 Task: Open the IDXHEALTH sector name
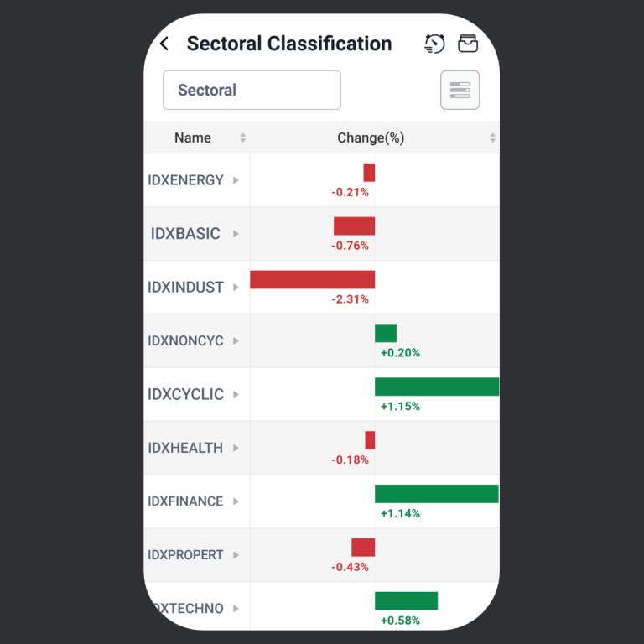pos(185,449)
